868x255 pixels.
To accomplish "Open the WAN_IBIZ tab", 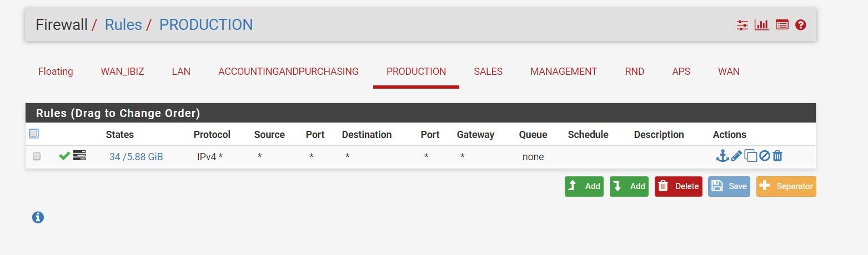I will [x=122, y=72].
